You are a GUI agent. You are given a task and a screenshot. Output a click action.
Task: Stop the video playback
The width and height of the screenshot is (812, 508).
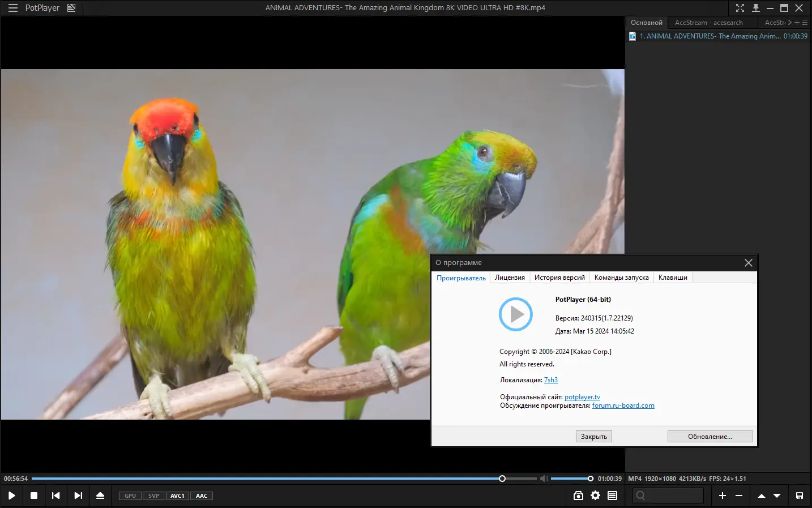(34, 496)
